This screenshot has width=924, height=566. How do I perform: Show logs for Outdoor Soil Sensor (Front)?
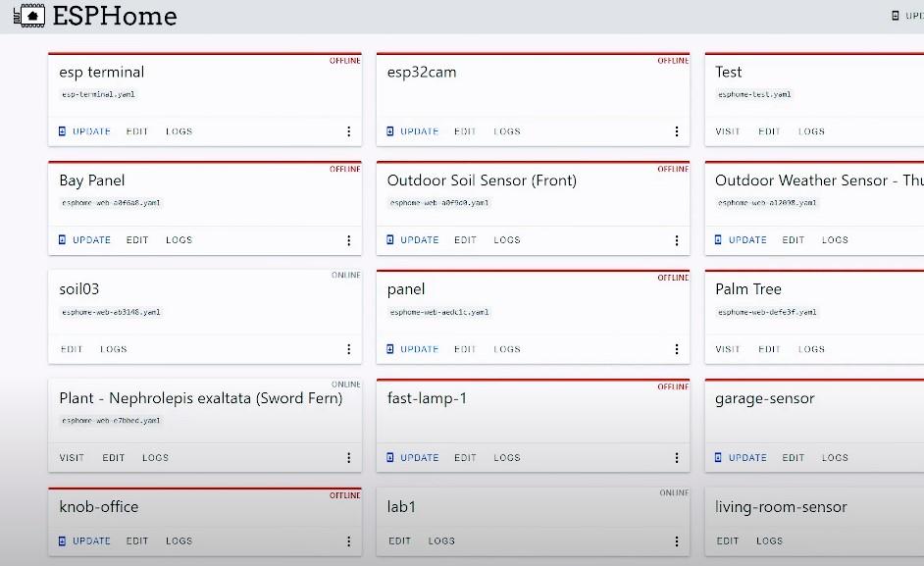(x=507, y=240)
